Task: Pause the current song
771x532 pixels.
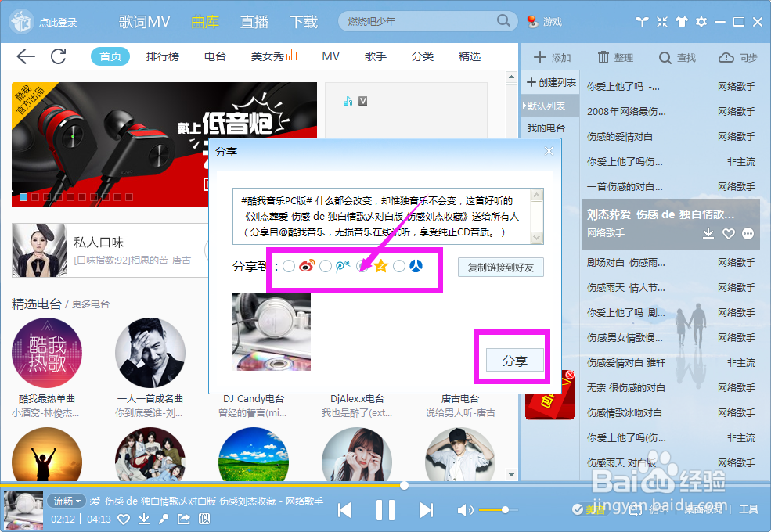Action: point(385,510)
